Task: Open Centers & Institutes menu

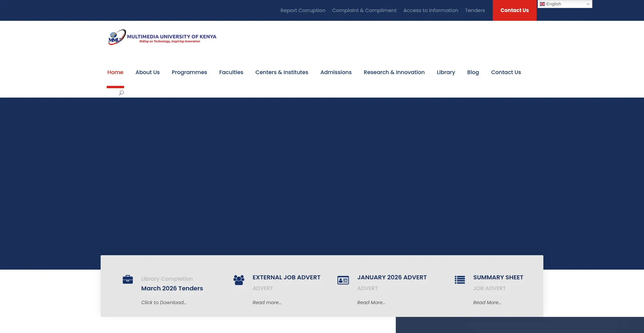Action: point(282,72)
